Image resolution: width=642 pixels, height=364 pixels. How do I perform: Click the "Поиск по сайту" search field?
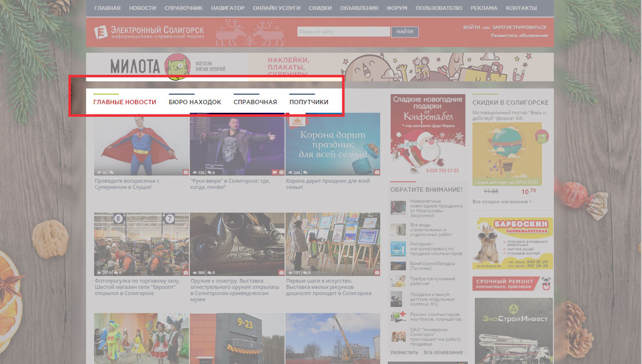344,32
